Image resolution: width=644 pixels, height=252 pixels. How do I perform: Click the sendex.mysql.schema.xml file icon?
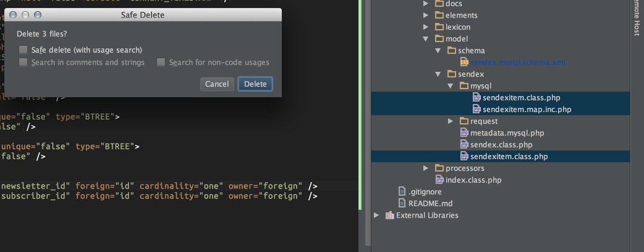click(x=464, y=62)
